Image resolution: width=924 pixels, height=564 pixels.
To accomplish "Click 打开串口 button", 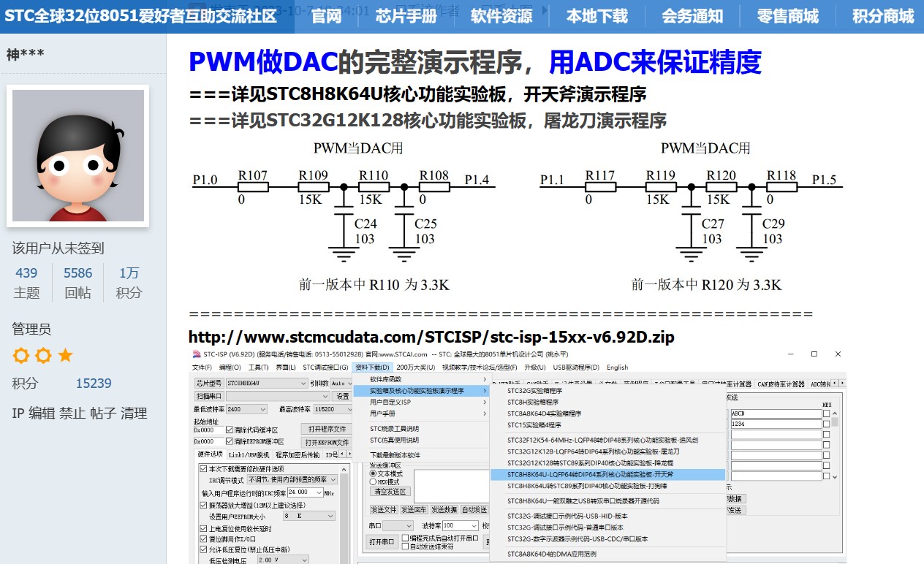I will click(382, 541).
